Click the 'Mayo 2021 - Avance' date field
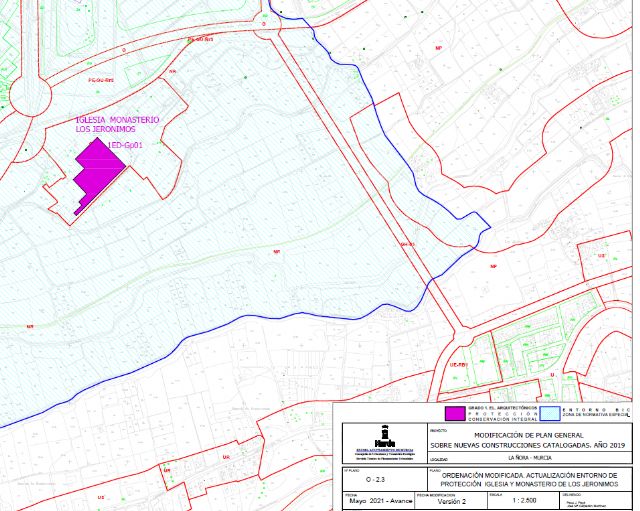This screenshot has width=640, height=511. point(378,502)
